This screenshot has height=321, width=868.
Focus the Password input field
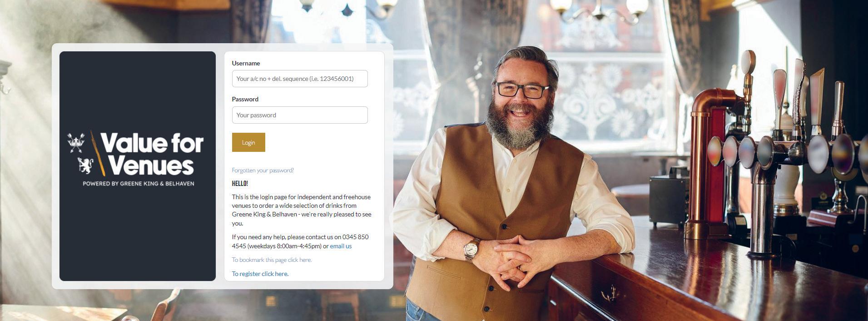(x=300, y=115)
